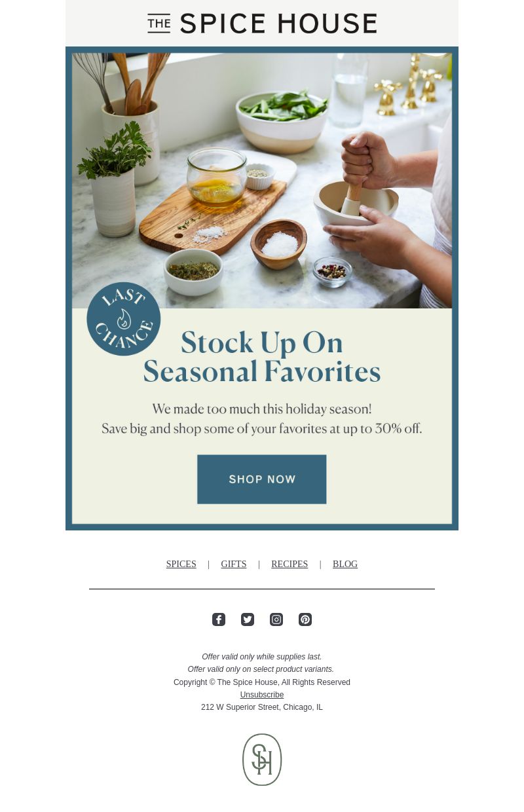Click The Spice House header logo

click(x=262, y=24)
